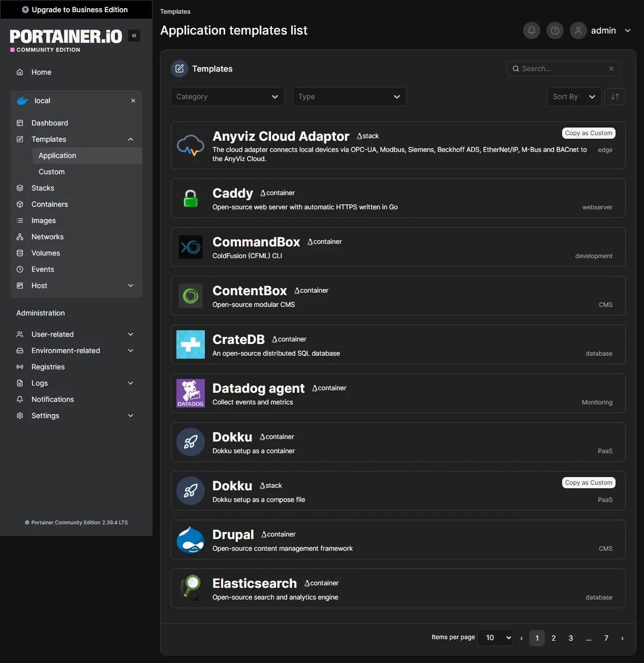644x663 pixels.
Task: Click the ContentBox green ring logo
Action: (191, 296)
